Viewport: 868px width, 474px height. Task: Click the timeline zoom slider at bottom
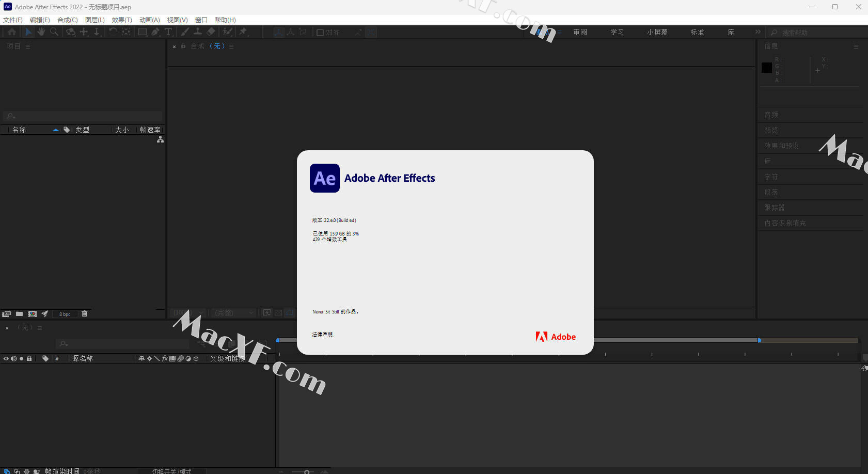click(x=307, y=471)
